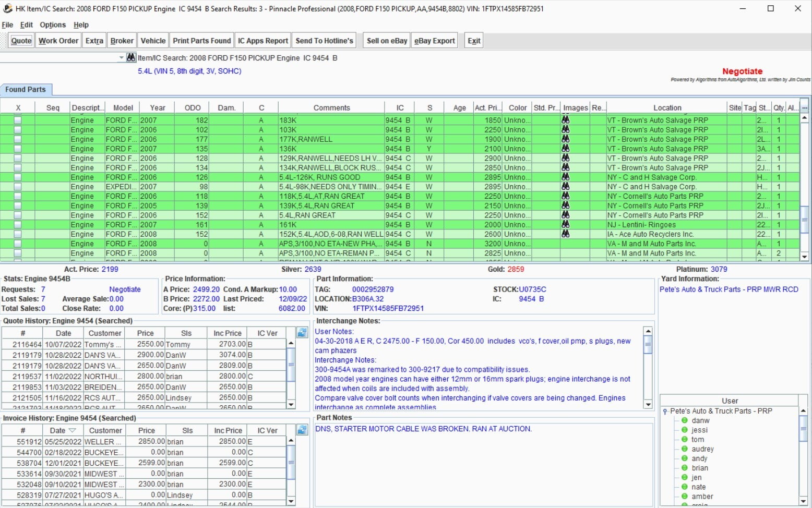Open the Edit menu
The image size is (812, 508).
click(26, 25)
